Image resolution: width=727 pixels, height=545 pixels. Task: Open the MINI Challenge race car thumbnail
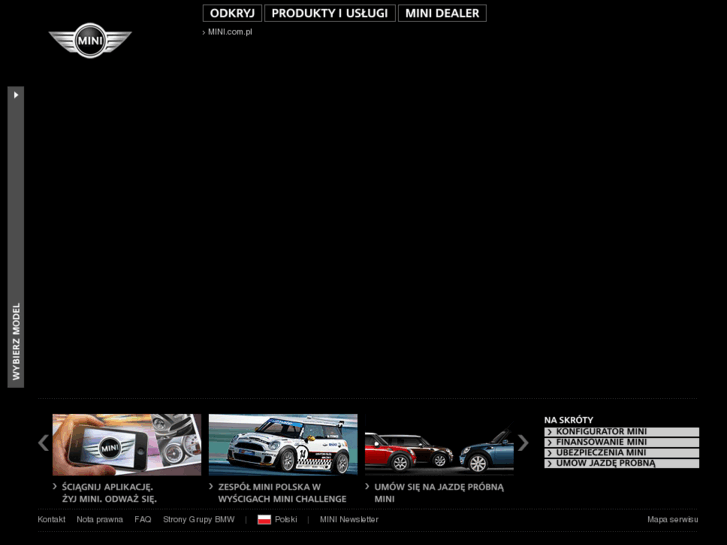[x=283, y=445]
